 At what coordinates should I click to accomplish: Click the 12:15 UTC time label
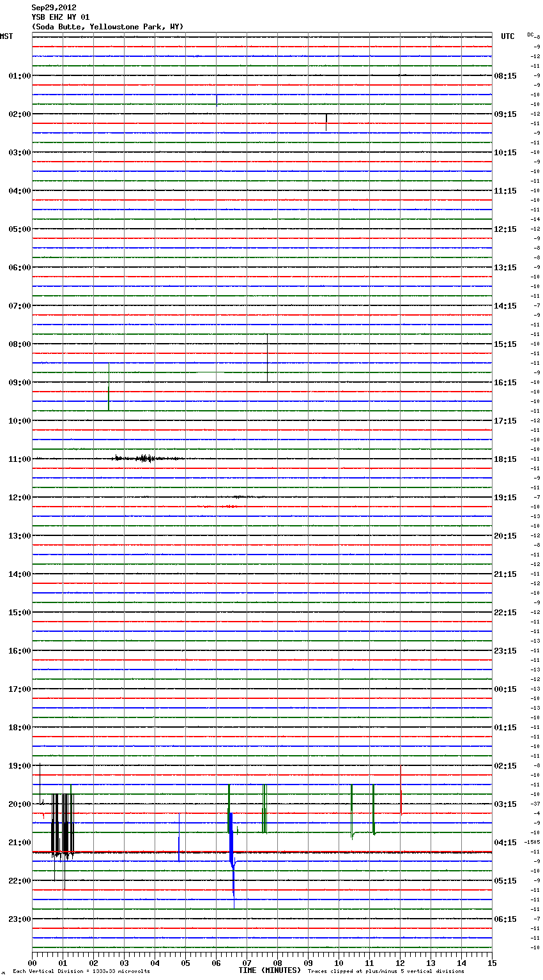(505, 229)
